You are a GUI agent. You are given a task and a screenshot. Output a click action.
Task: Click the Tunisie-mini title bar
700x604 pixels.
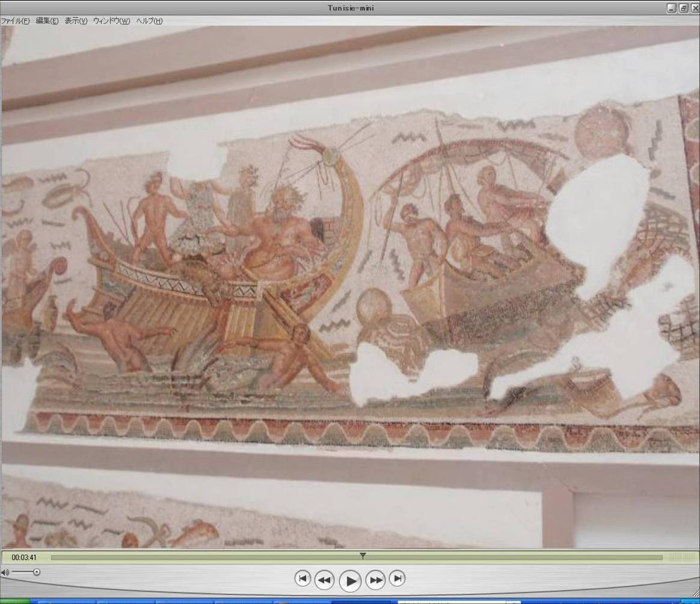click(x=351, y=8)
